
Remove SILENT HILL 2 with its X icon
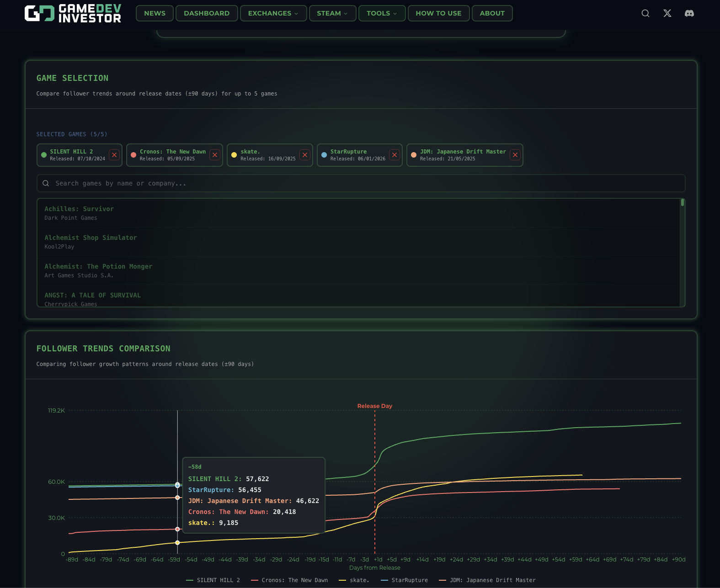pos(114,155)
